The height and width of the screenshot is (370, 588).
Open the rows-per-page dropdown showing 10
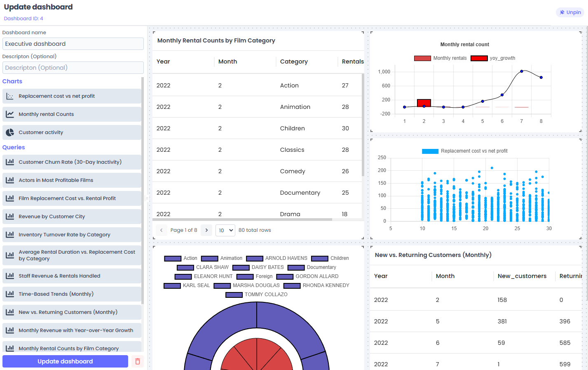pyautogui.click(x=225, y=230)
